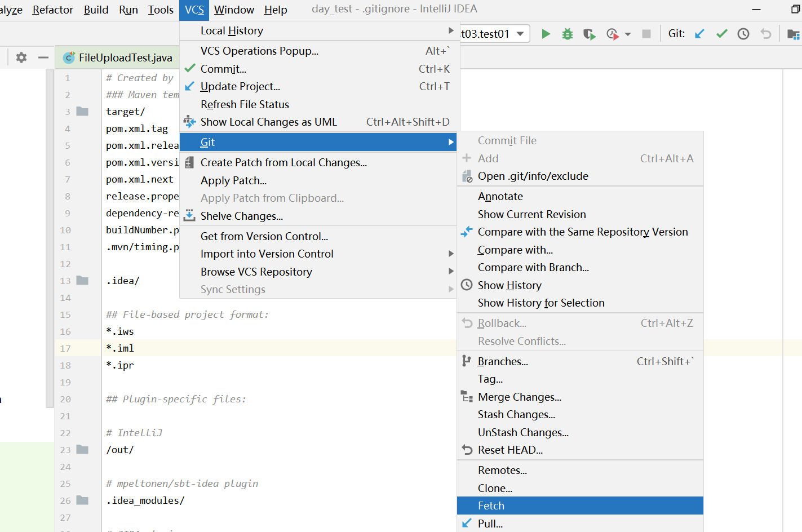This screenshot has height=532, width=802.
Task: Click line 17 containing *.iml
Action: [120, 348]
